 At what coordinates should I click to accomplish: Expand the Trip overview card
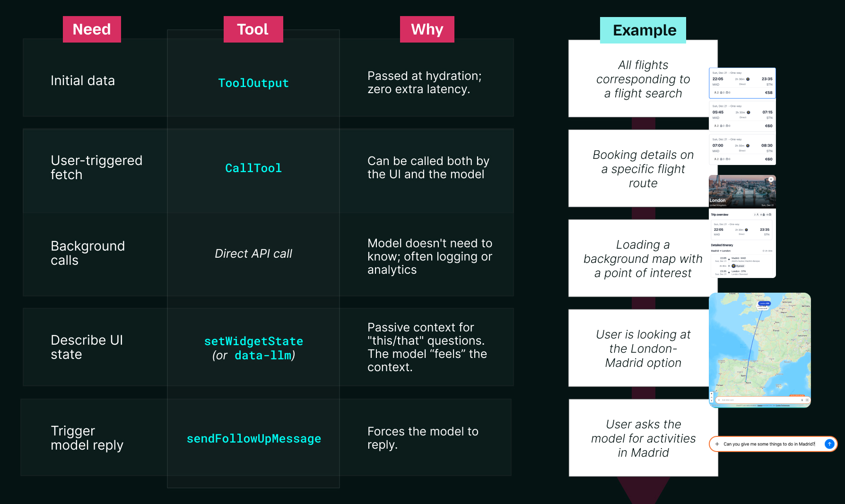pos(720,215)
